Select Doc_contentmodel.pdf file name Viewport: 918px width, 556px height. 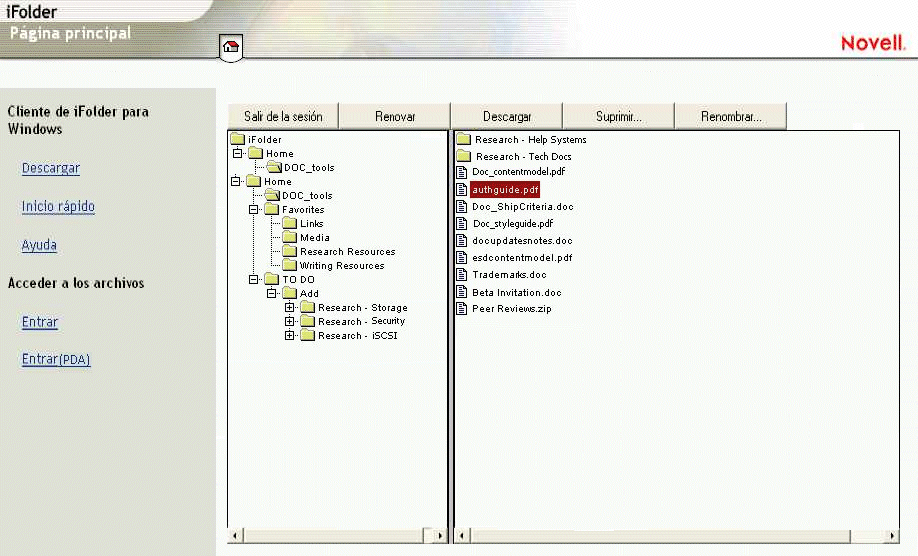[x=519, y=172]
